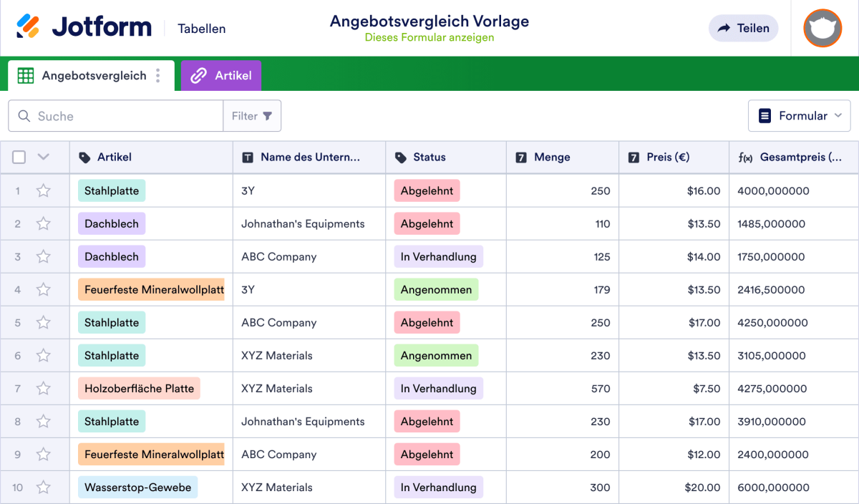Expand the Formular view dropdown
The width and height of the screenshot is (859, 504).
coord(799,115)
